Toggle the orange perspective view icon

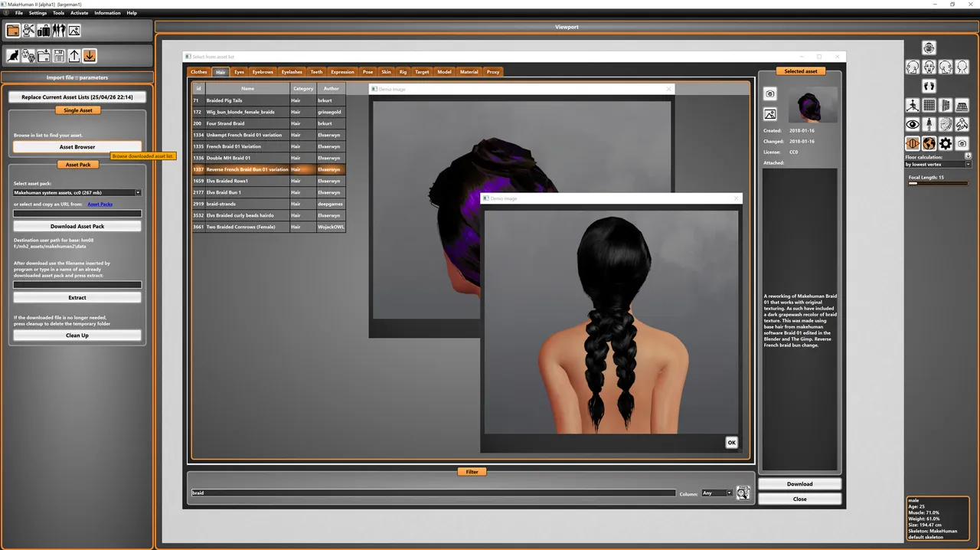[x=913, y=143]
